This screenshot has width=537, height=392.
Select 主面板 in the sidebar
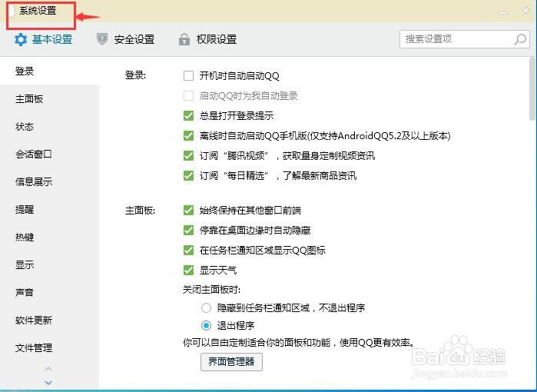[x=49, y=99]
